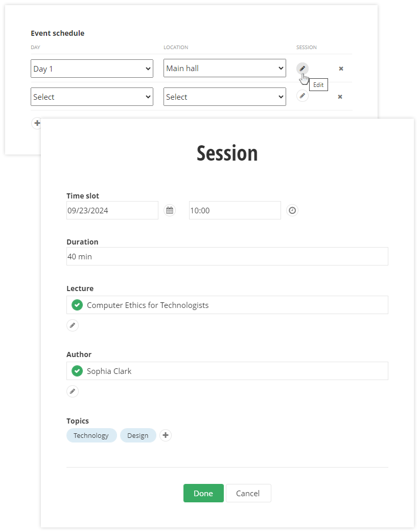Open the Day 1 dropdown

(x=92, y=69)
